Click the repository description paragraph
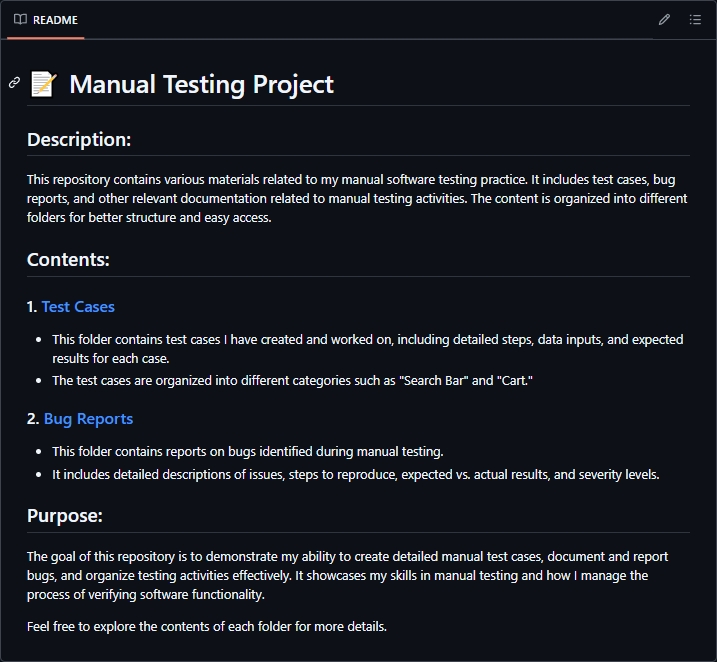This screenshot has height=662, width=717. tap(357, 198)
